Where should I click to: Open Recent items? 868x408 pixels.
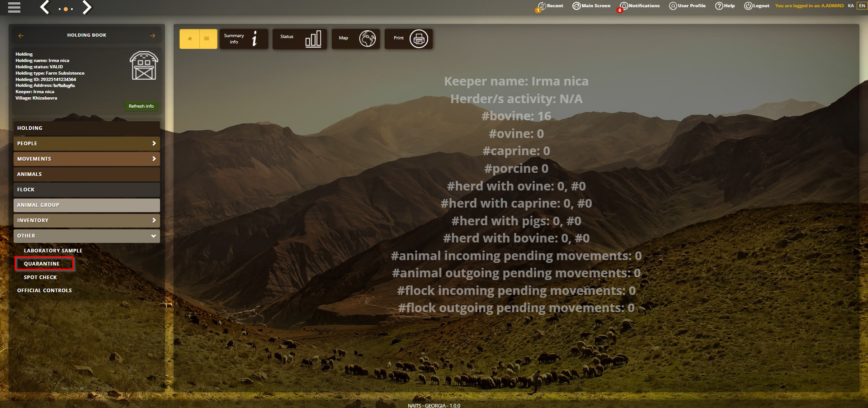pyautogui.click(x=550, y=6)
